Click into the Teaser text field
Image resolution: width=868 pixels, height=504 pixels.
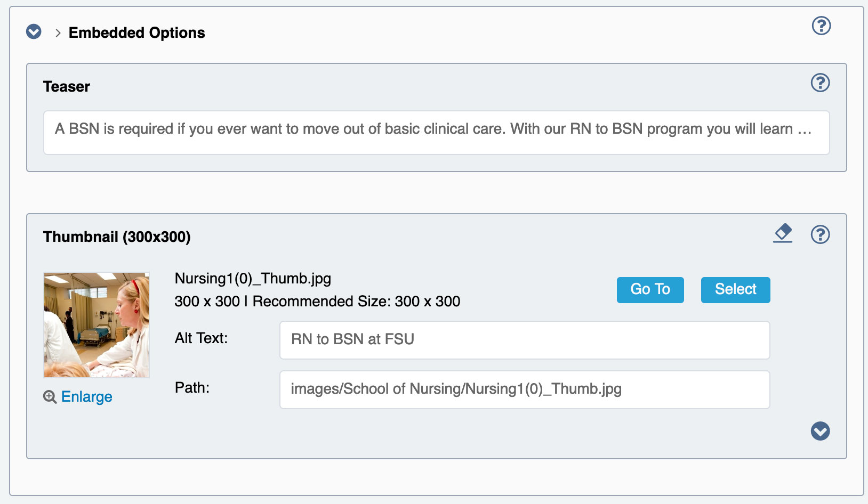436,133
